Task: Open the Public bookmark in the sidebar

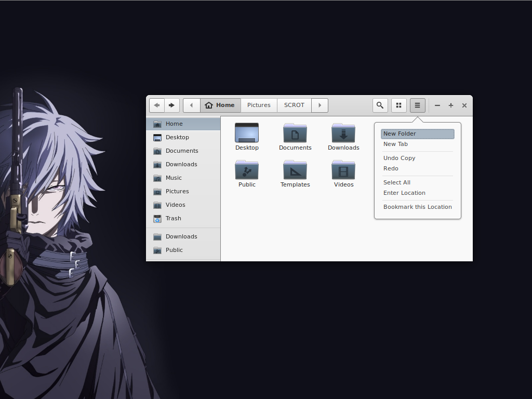Action: coord(183,250)
